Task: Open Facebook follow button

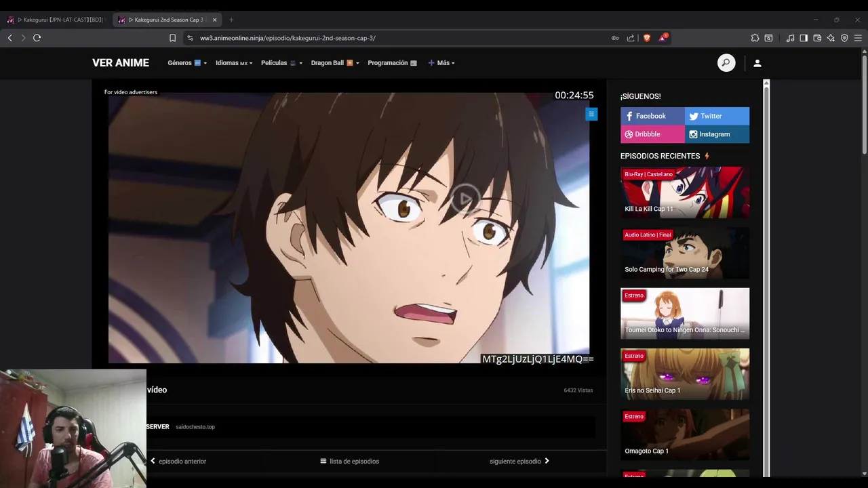Action: click(x=652, y=116)
